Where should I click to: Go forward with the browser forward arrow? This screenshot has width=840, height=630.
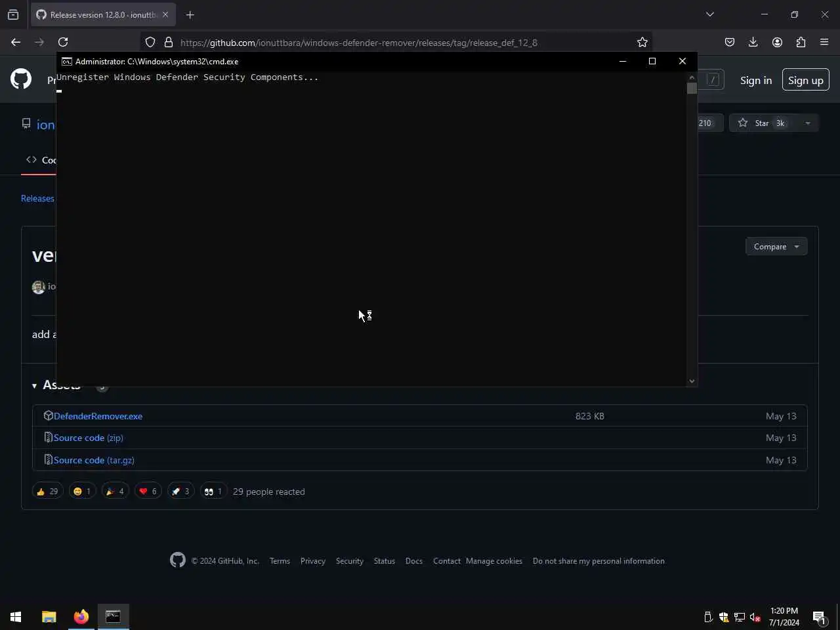[39, 42]
